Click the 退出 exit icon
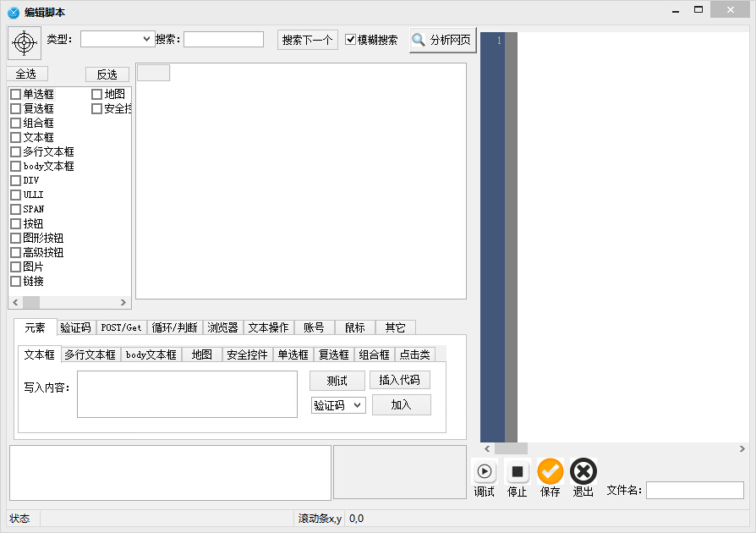This screenshot has width=756, height=533. pyautogui.click(x=583, y=470)
